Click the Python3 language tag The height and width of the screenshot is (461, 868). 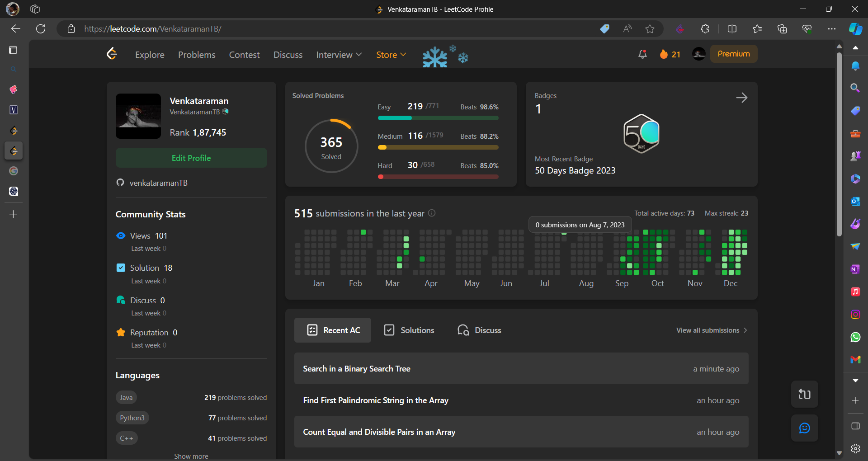132,418
